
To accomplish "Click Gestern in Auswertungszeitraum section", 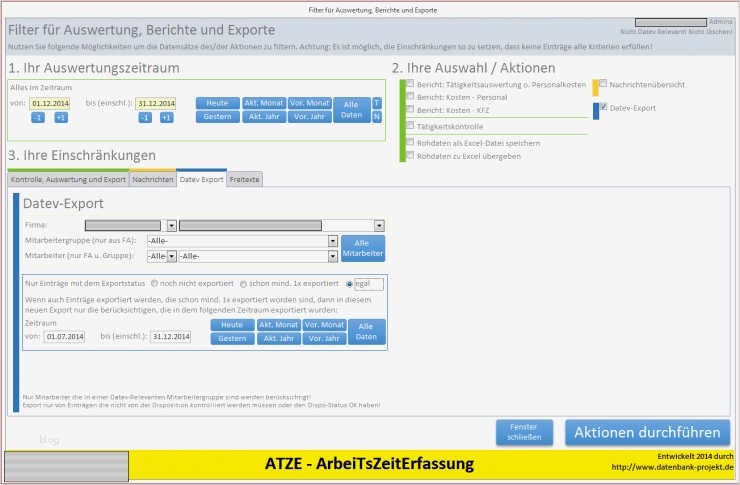I will 218,117.
